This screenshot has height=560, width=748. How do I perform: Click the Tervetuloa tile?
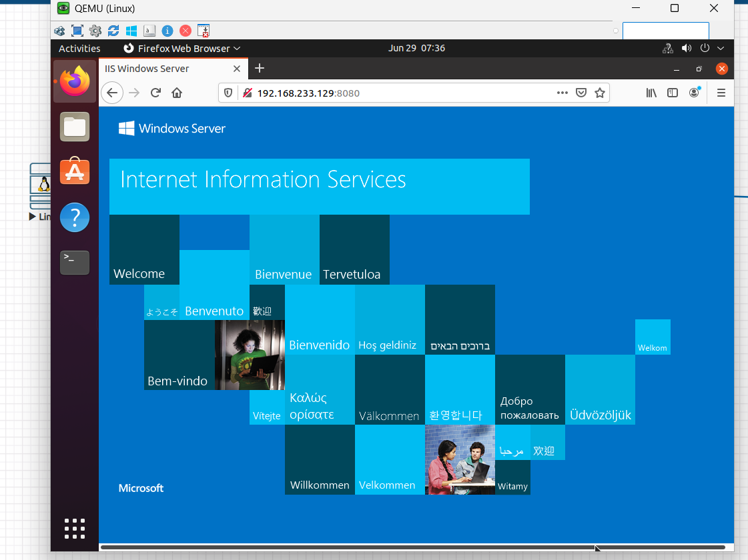click(x=354, y=250)
